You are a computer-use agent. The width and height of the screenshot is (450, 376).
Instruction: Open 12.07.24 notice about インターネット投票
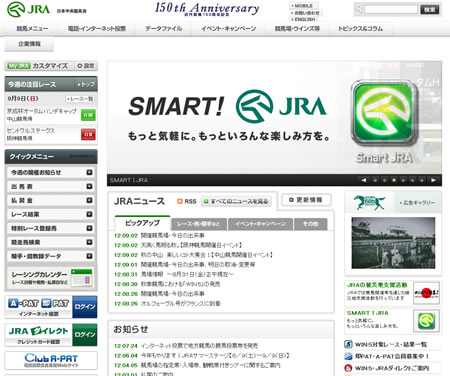pos(199,346)
